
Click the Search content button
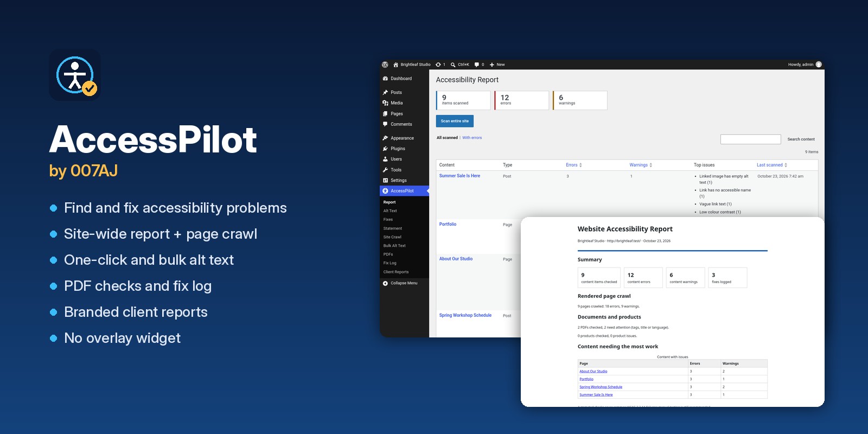click(x=801, y=139)
